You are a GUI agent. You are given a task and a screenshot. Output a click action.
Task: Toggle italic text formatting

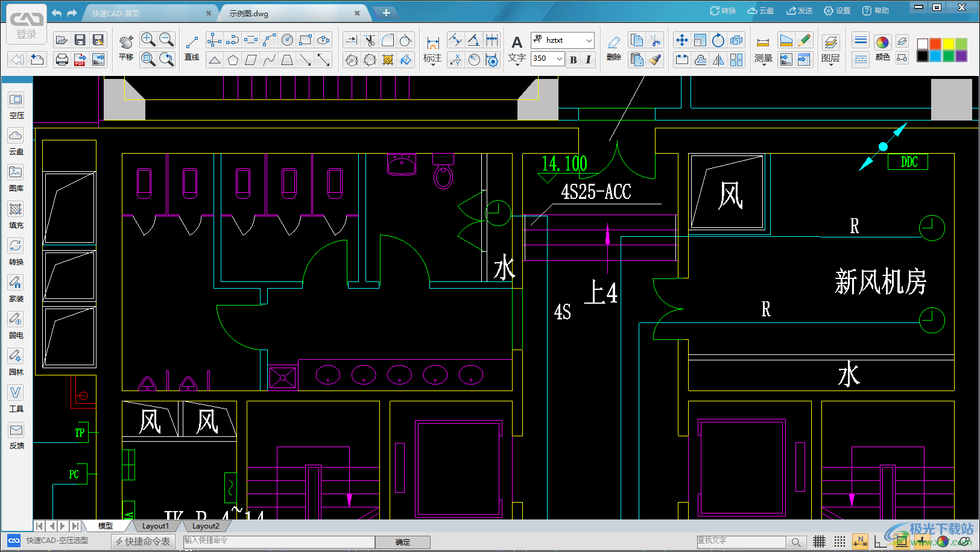589,59
